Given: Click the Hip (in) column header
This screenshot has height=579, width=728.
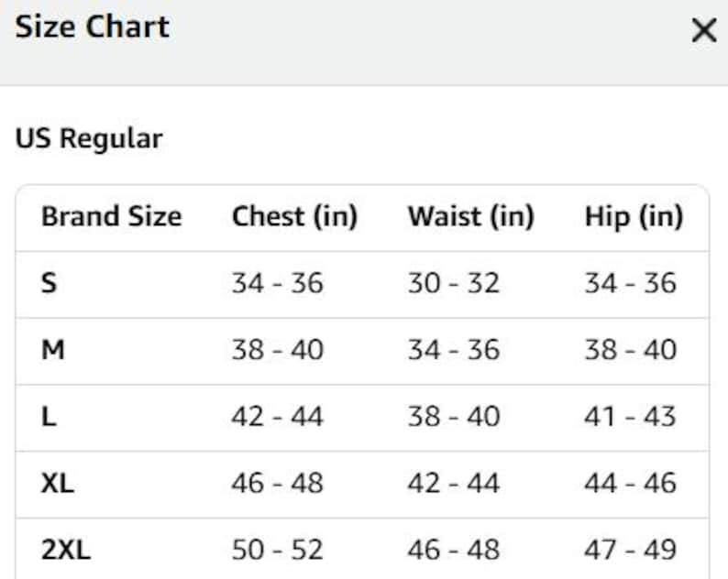Looking at the screenshot, I should [x=634, y=216].
